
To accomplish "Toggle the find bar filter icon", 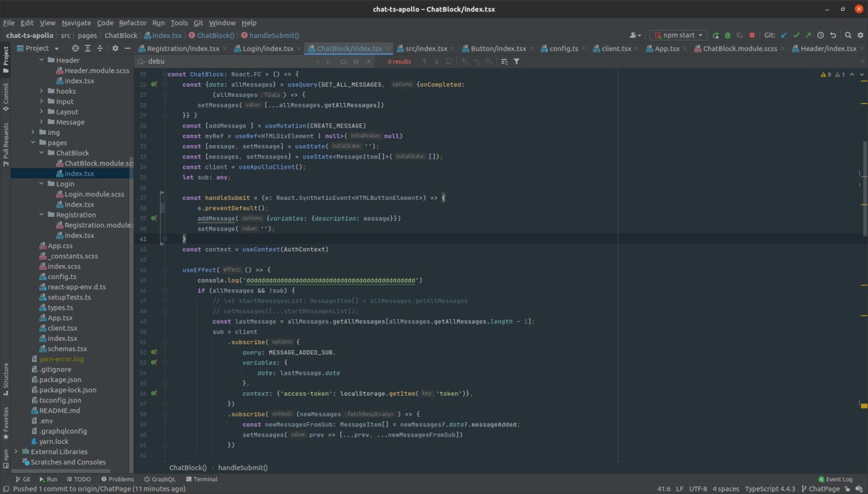I will point(517,62).
